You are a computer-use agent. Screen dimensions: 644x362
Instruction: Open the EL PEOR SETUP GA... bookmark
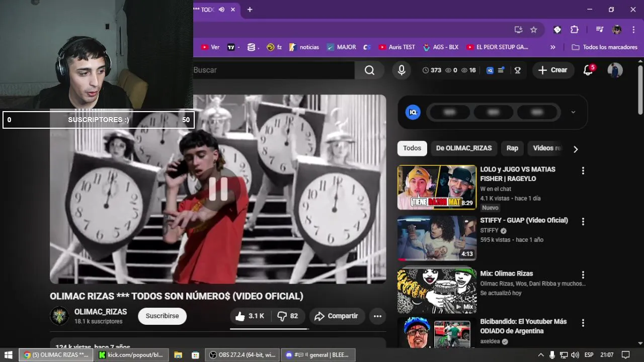(x=497, y=47)
